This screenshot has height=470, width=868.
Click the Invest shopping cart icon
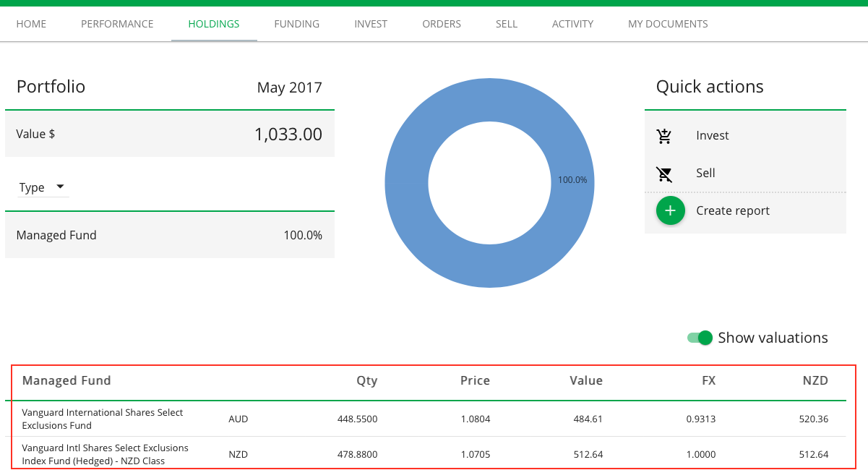tap(664, 136)
